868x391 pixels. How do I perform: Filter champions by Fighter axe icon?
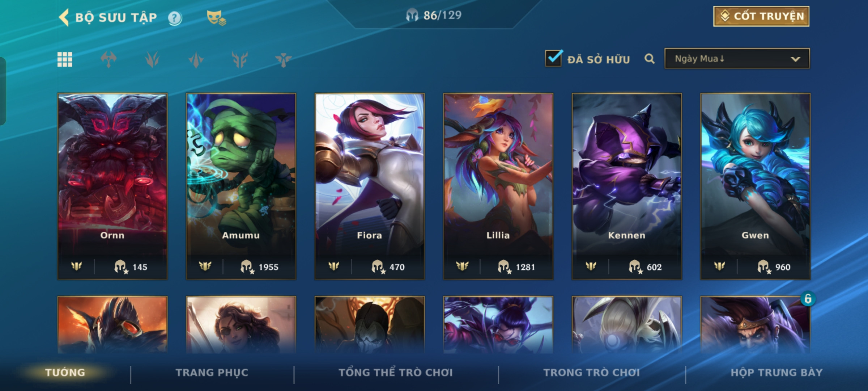[x=109, y=59]
